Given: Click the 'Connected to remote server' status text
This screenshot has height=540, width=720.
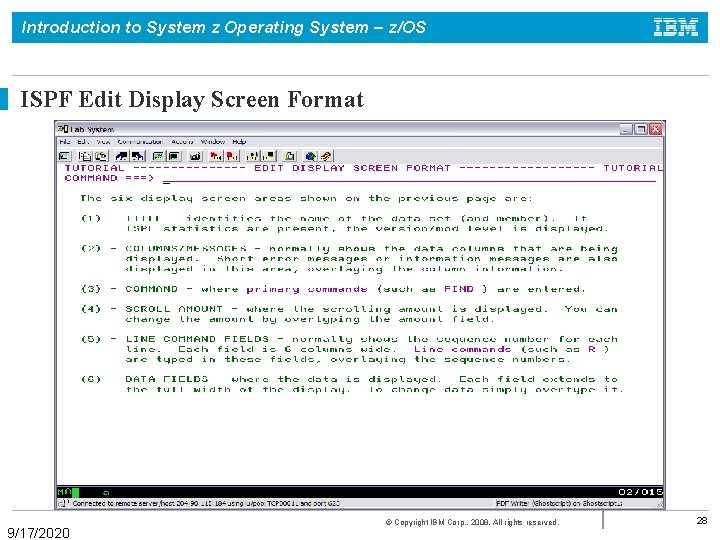Looking at the screenshot, I should [x=206, y=503].
